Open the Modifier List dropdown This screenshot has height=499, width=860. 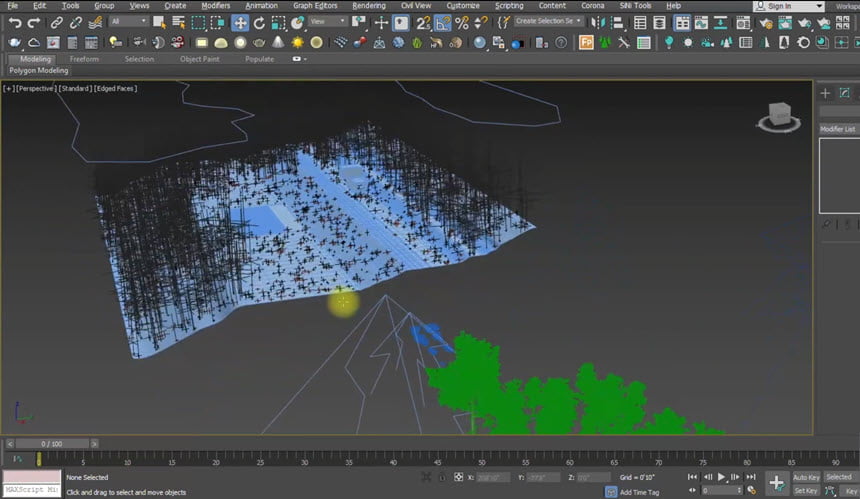pos(839,129)
